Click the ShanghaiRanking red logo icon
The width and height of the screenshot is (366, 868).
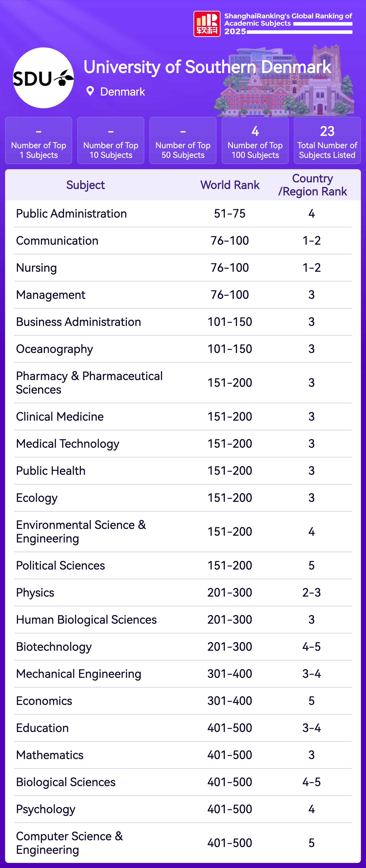tap(206, 24)
